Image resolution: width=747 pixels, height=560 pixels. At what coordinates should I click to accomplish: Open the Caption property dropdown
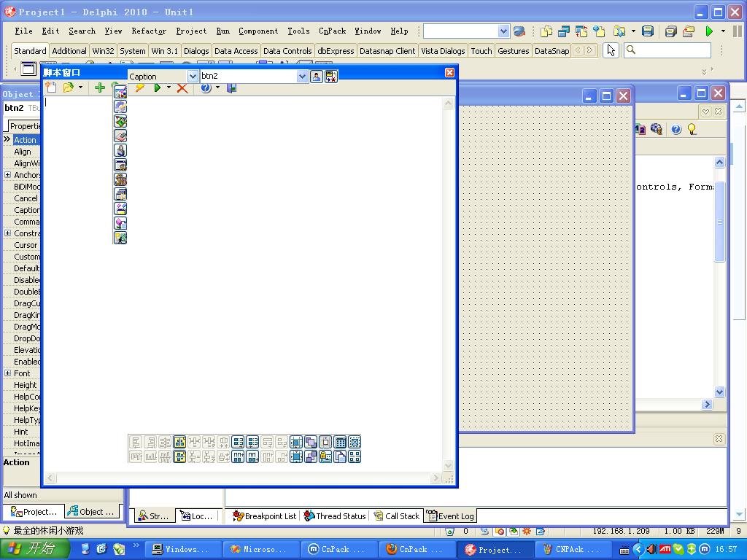193,77
